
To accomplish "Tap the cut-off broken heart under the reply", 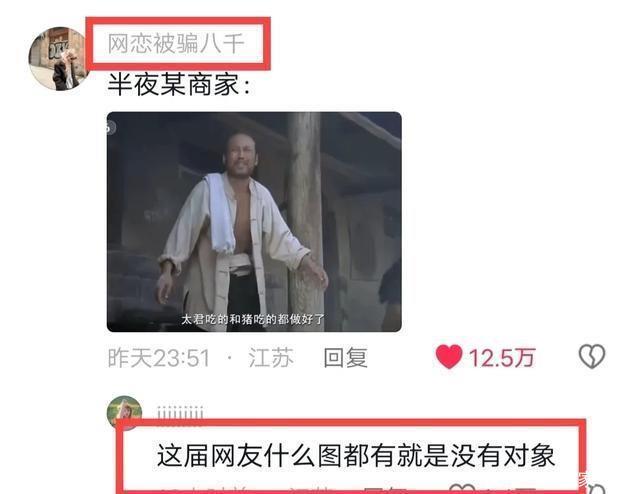I will (595, 488).
